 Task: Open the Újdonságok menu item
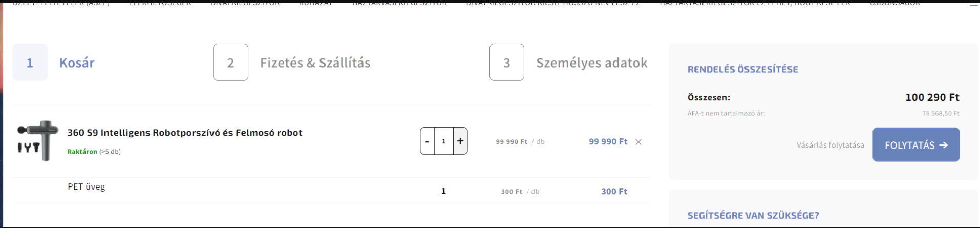click(x=895, y=3)
